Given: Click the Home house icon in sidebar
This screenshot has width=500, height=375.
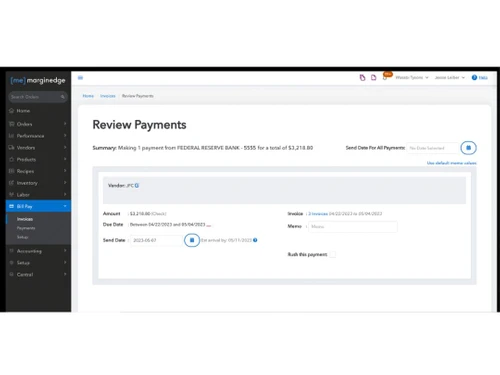Looking at the screenshot, I should point(11,111).
